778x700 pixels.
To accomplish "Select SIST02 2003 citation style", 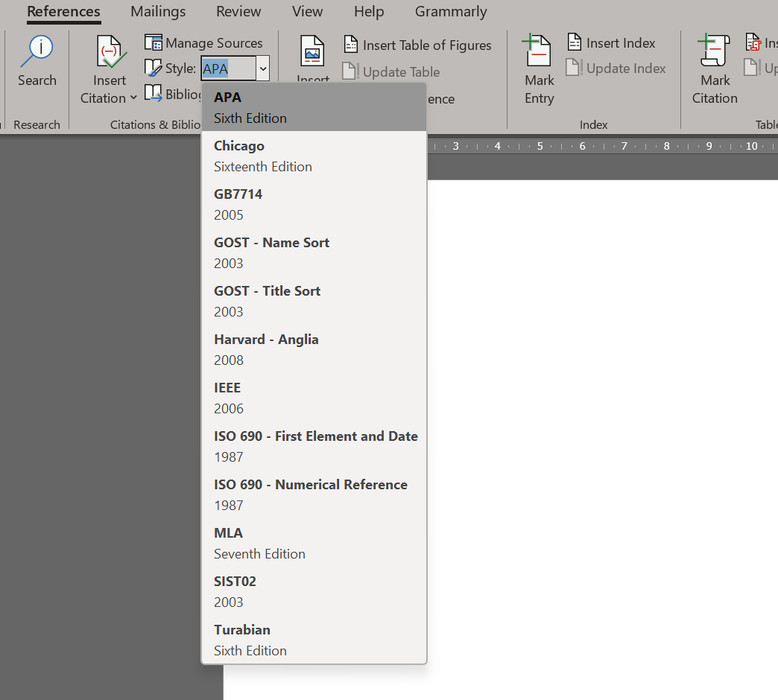I will click(x=314, y=591).
